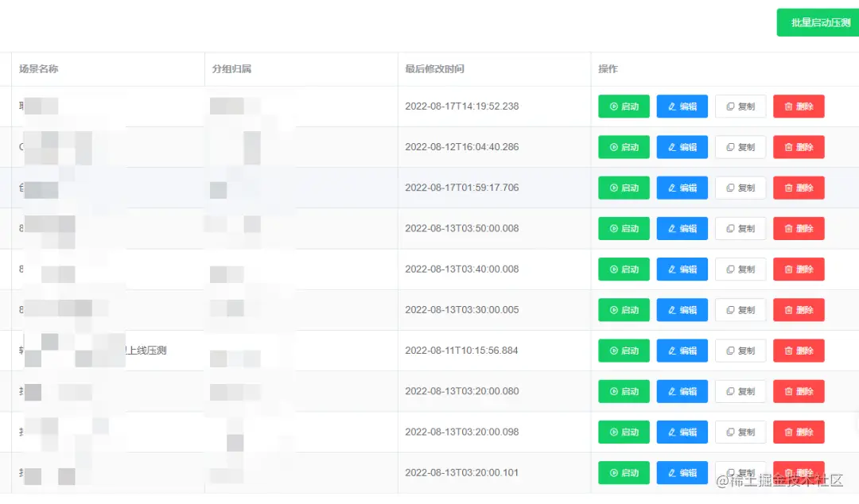Delete the scenario modified 2022-08-13T03:20:00.098
The image size is (859, 504).
pos(799,432)
